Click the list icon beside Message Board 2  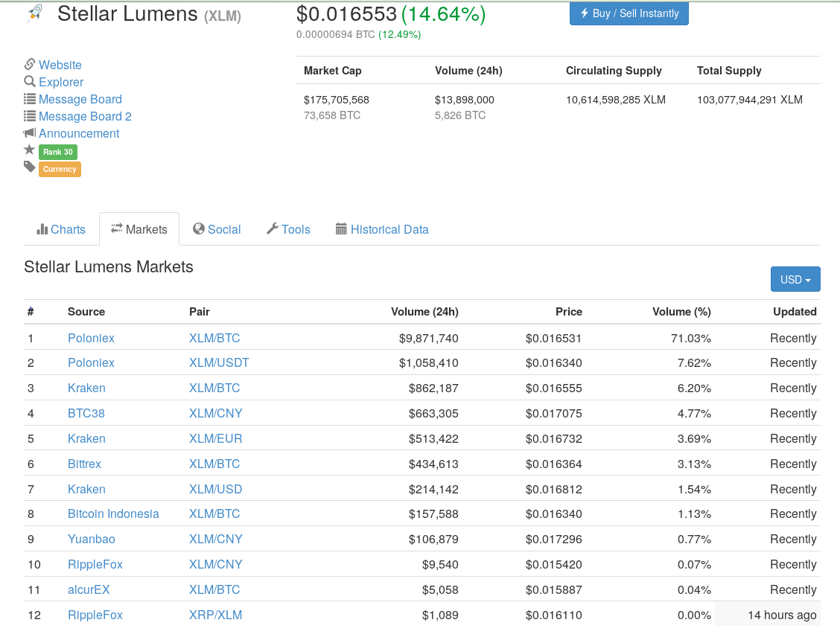(x=30, y=115)
